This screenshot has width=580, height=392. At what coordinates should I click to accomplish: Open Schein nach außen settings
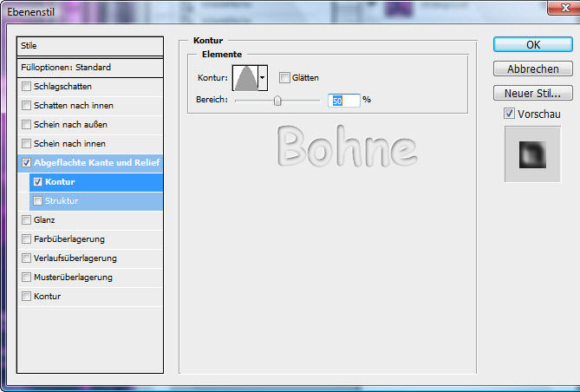[x=90, y=125]
